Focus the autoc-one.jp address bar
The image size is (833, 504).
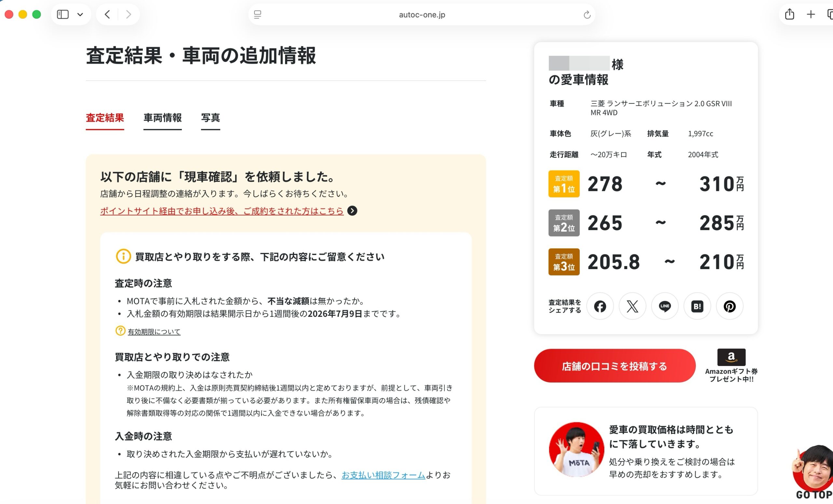pos(422,15)
